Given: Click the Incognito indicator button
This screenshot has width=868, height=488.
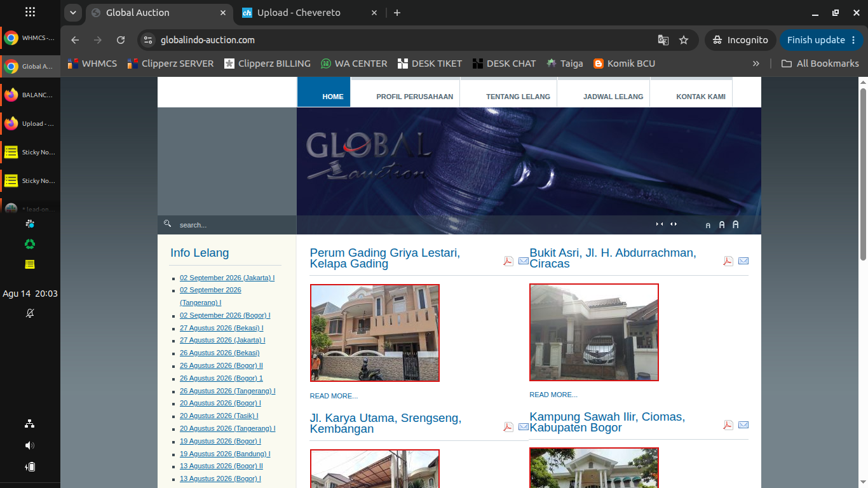Looking at the screenshot, I should [x=740, y=40].
